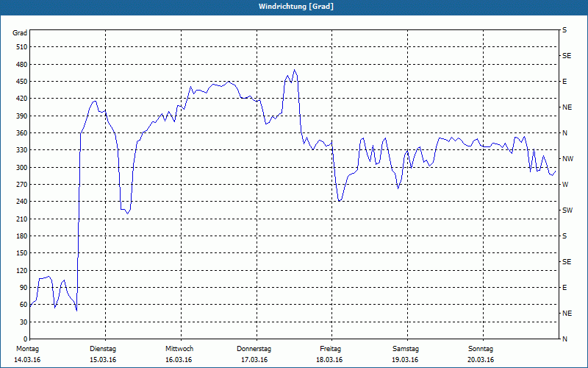
Task: Select the "NE" compass label level with 405
Action: 567,107
